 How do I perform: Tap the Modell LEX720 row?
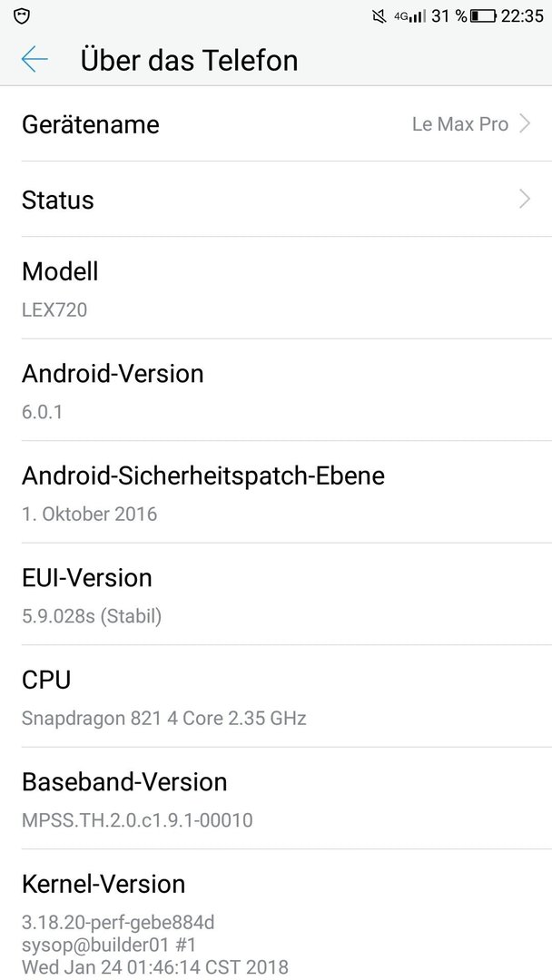(x=276, y=289)
